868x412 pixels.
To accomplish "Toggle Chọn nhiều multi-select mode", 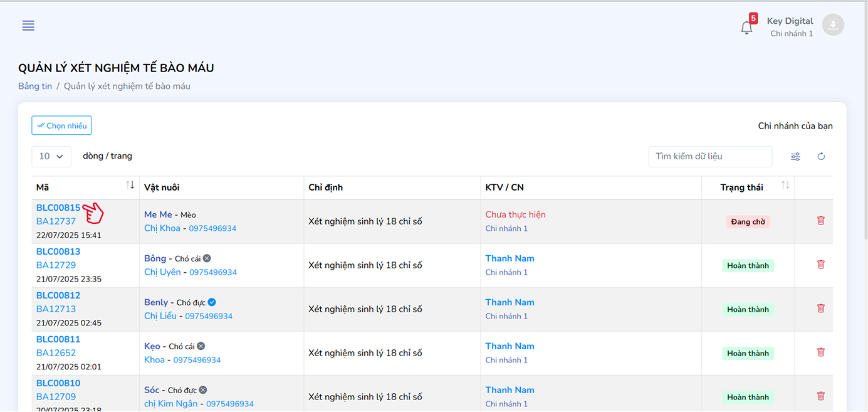I will coord(61,125).
